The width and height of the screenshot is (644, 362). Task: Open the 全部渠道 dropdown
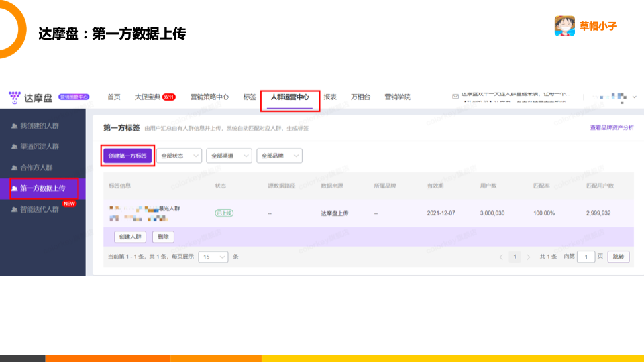(229, 156)
